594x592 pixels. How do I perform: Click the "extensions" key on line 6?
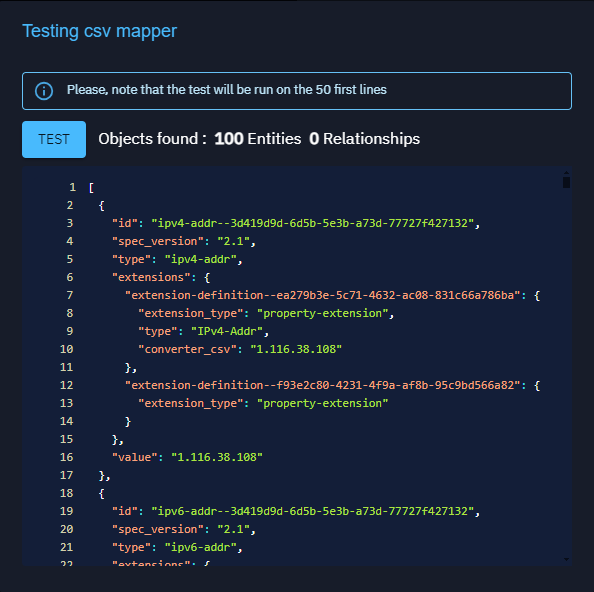click(152, 277)
